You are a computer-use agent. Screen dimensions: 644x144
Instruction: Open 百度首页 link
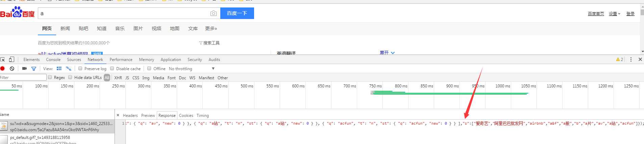pos(596,14)
